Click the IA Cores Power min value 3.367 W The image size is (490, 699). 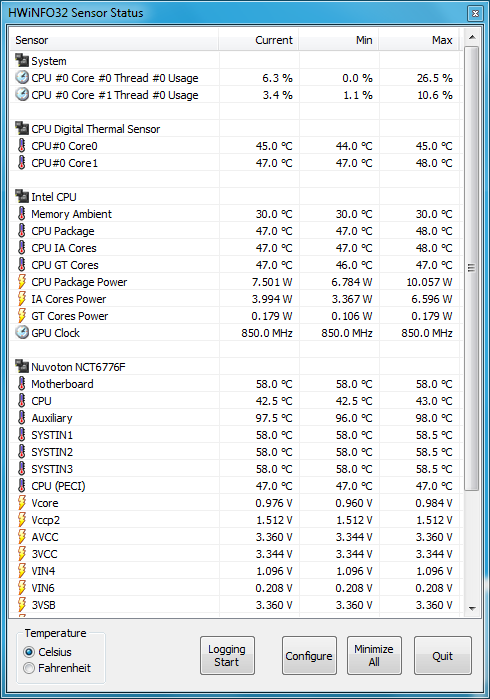[352, 299]
